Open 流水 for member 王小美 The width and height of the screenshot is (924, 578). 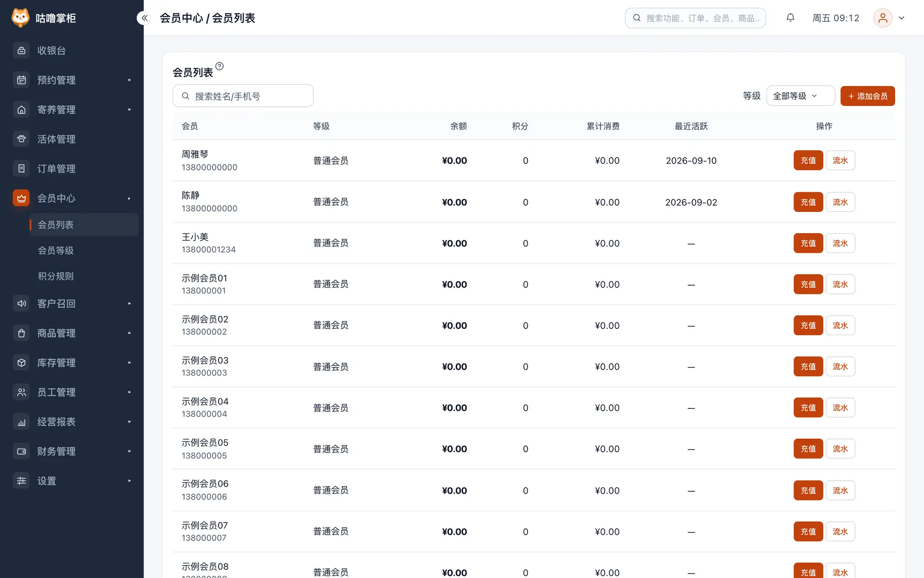[840, 243]
